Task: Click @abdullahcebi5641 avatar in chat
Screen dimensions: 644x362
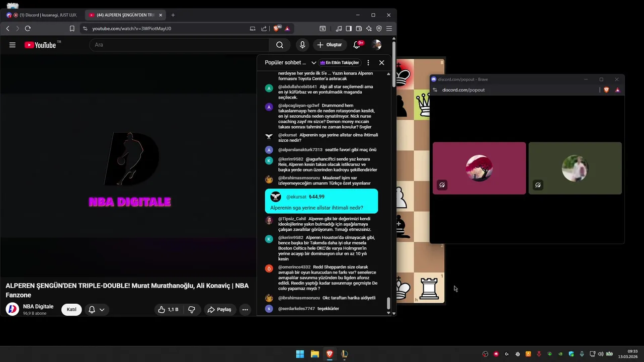Action: click(x=269, y=88)
